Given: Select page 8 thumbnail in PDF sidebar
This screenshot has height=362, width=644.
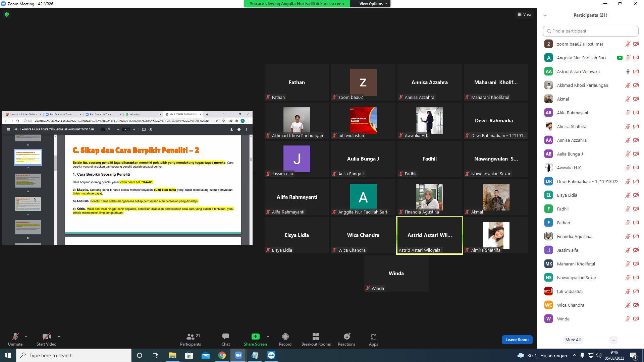Looking at the screenshot, I should (28, 181).
